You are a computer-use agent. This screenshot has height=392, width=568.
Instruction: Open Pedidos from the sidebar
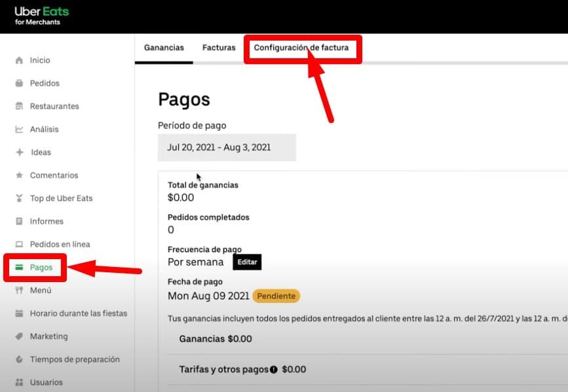click(x=45, y=83)
